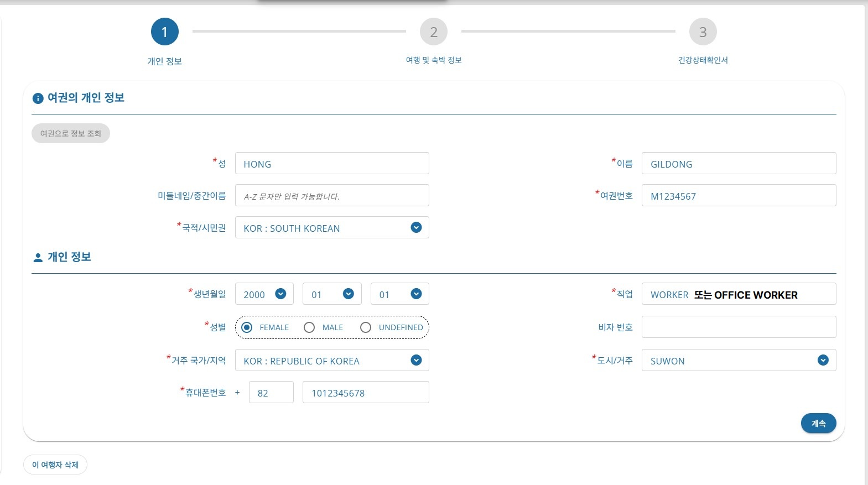Focus the 미들네임/중간이름 input field
The image size is (868, 485).
(332, 195)
